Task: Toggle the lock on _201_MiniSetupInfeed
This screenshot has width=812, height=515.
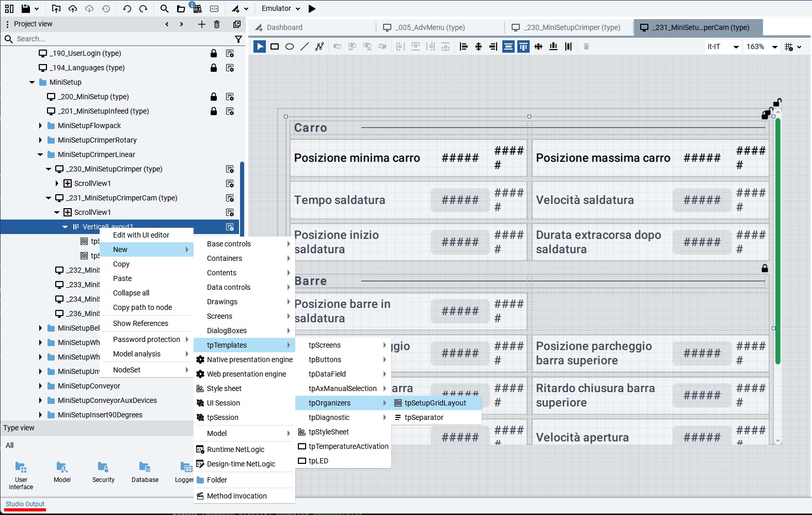Action: click(x=214, y=111)
